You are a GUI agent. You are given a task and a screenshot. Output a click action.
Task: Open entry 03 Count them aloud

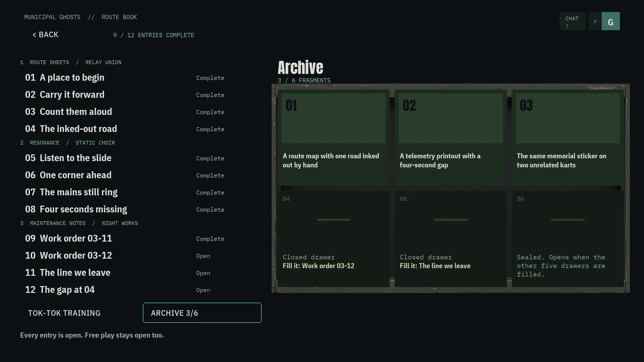coord(141,112)
